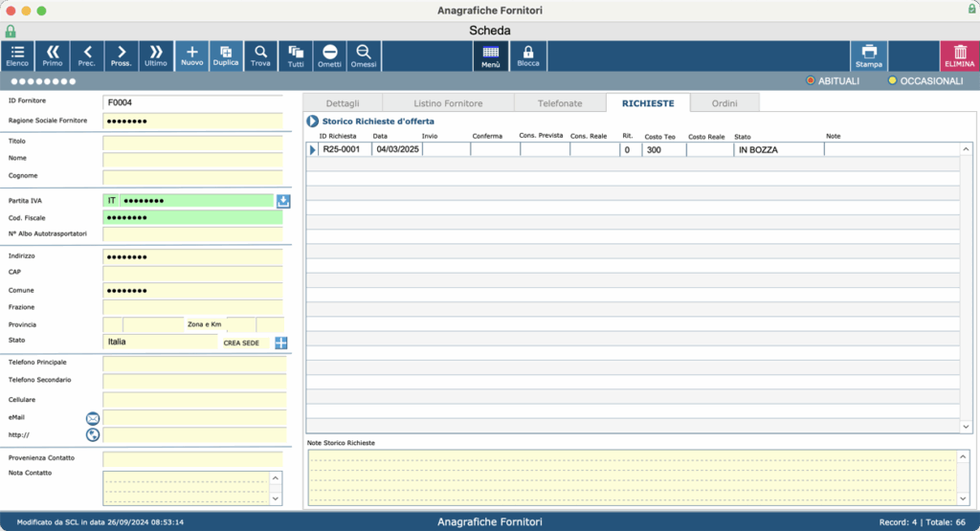Go to first record with Primo
This screenshot has width=980, height=531.
(x=53, y=56)
